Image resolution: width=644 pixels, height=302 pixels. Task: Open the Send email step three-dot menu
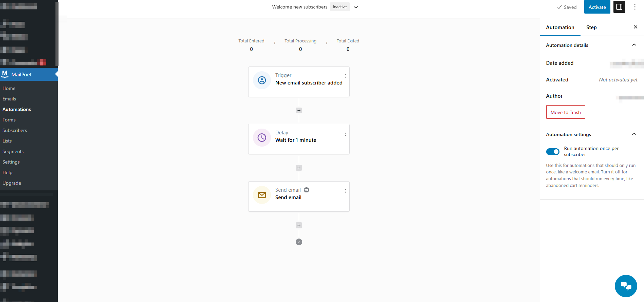(x=345, y=191)
